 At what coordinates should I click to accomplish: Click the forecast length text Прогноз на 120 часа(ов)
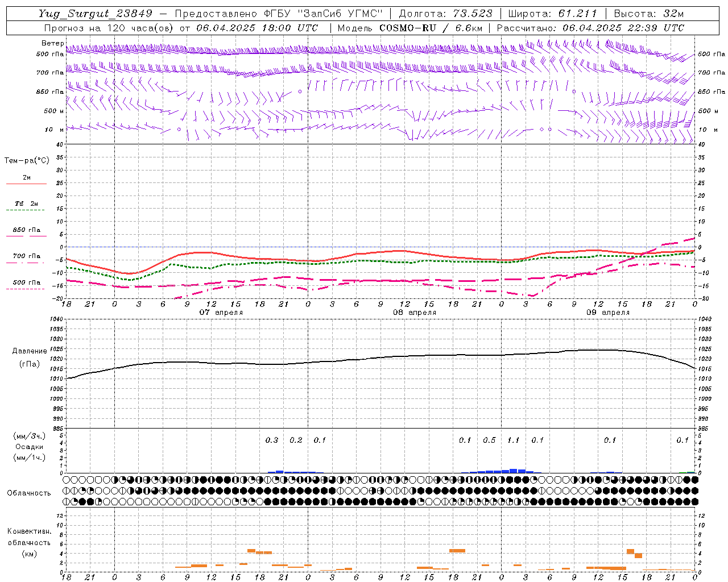109,28
